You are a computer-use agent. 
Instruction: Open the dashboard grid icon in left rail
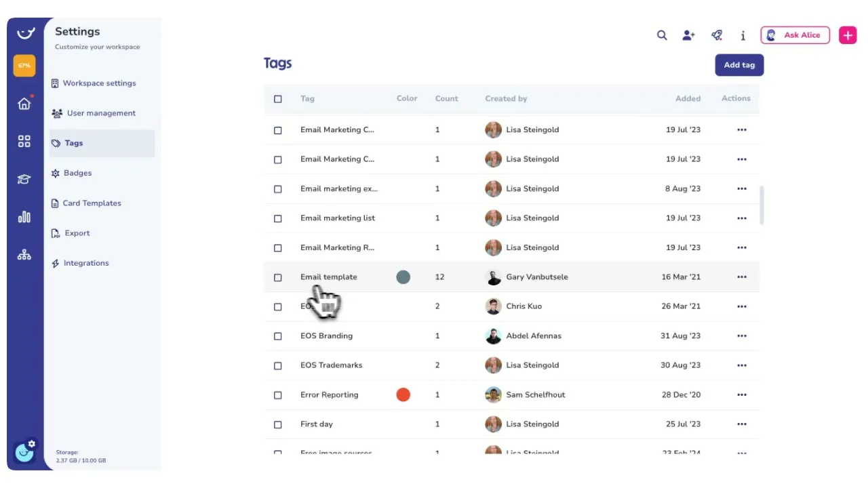tap(24, 141)
